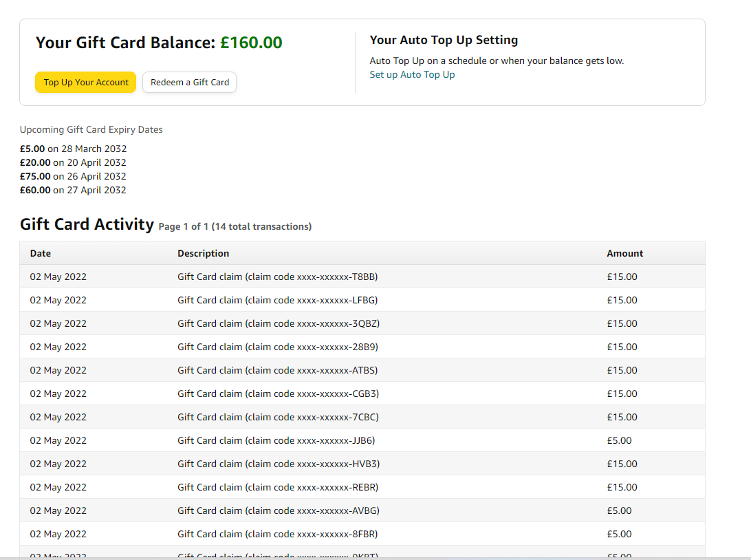Select the claim code ending 8FBR entry
Viewport: 751px width, 560px height.
click(277, 534)
